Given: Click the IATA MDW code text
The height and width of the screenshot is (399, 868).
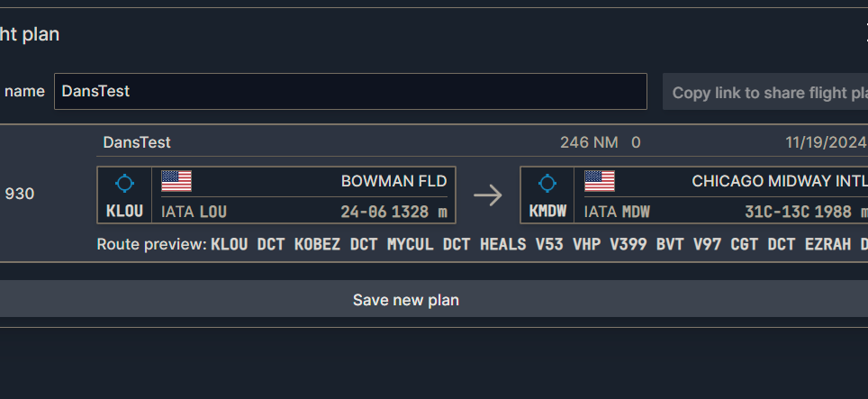Looking at the screenshot, I should (x=617, y=213).
